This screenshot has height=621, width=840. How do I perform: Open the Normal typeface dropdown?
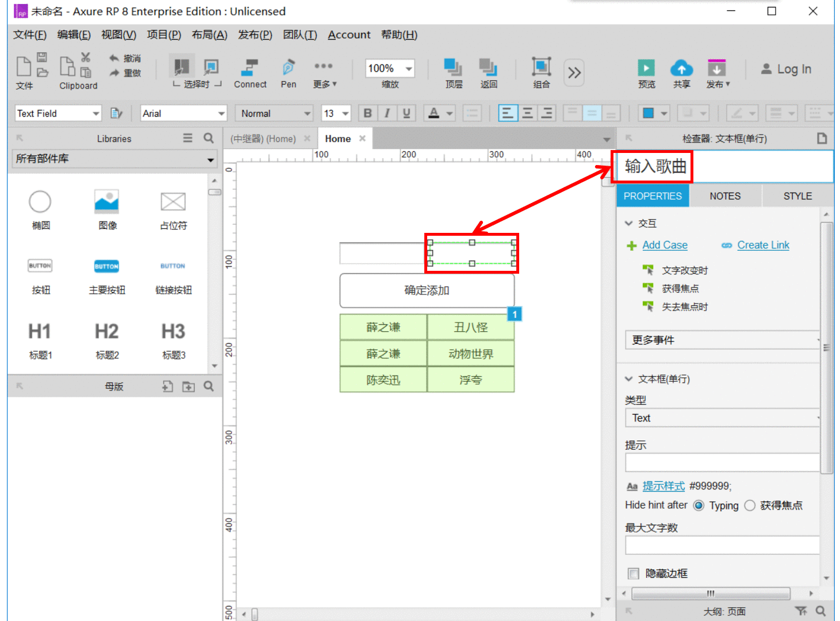click(x=274, y=113)
